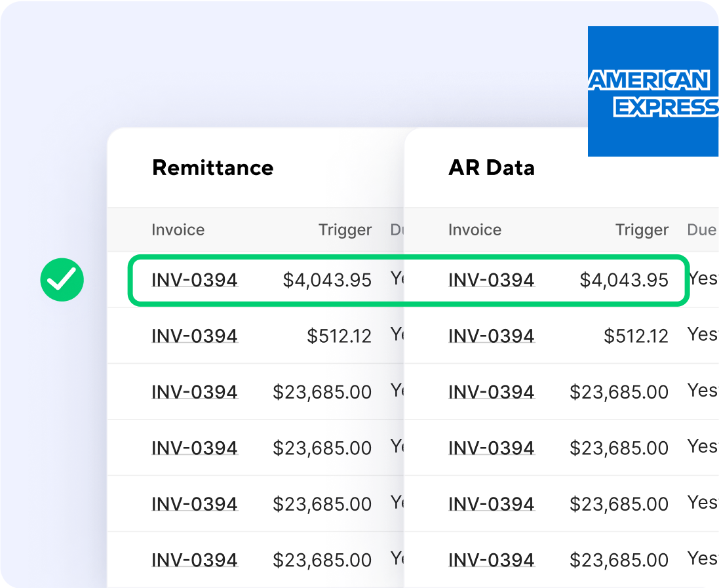Open the first INV-0394 under Remittance
The height and width of the screenshot is (588, 719).
pyautogui.click(x=195, y=279)
